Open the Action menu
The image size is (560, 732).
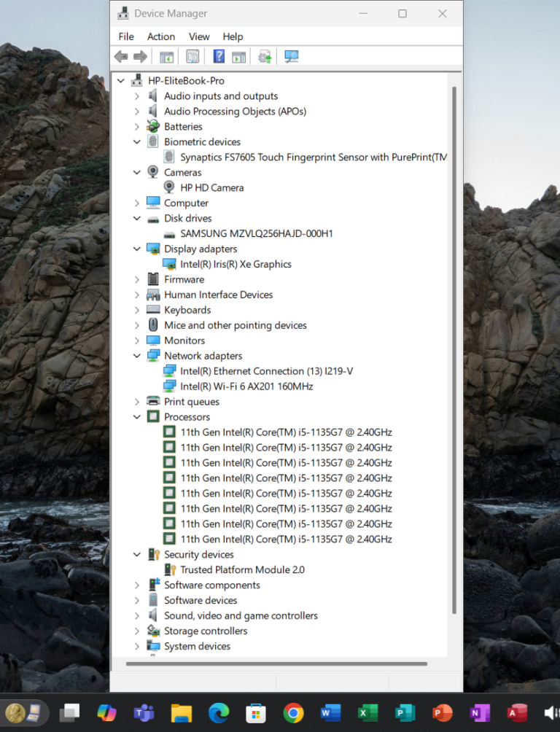click(161, 36)
